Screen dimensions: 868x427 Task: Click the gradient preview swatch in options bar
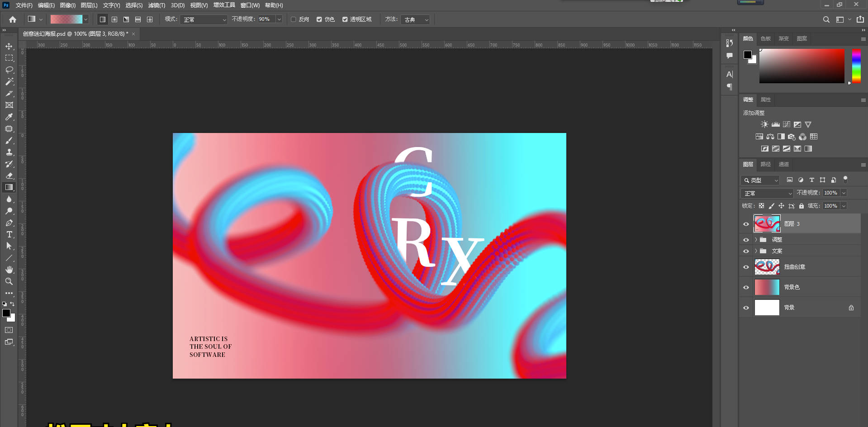point(66,19)
